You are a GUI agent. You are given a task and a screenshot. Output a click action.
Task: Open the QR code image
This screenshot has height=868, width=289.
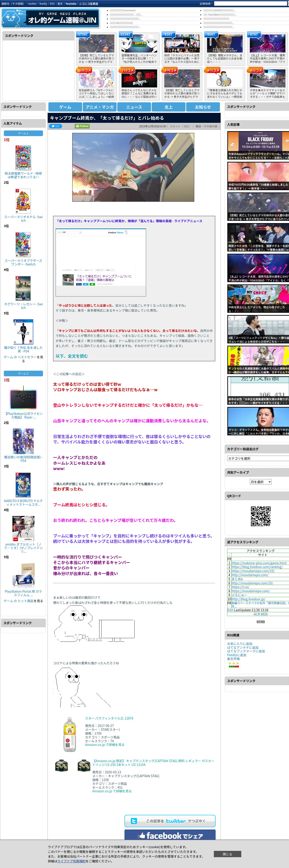click(260, 516)
